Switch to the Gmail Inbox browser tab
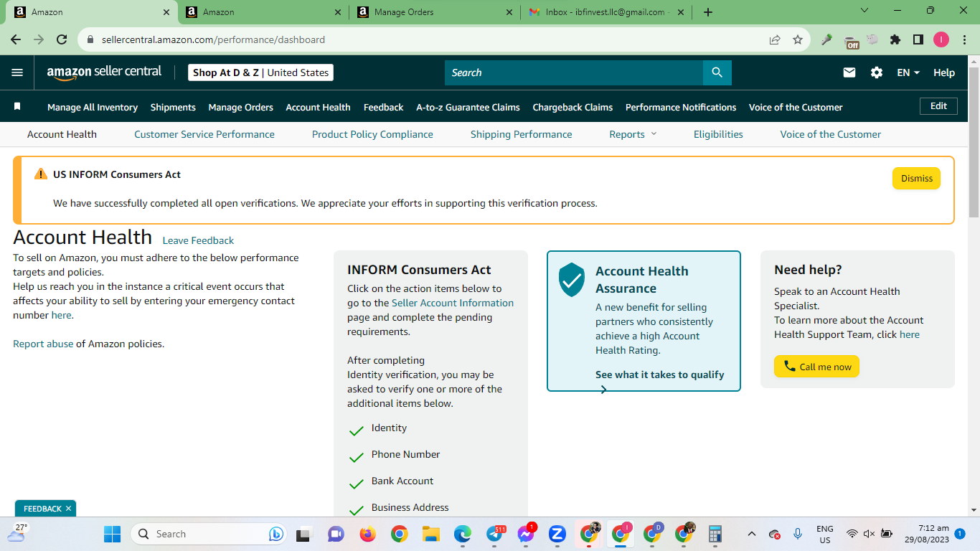The width and height of the screenshot is (980, 551). click(x=606, y=11)
